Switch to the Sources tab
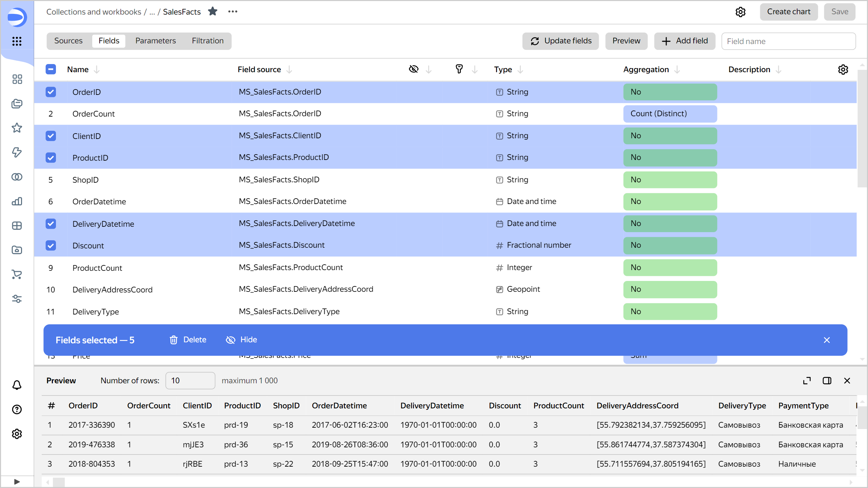The height and width of the screenshot is (488, 868). pos(68,41)
